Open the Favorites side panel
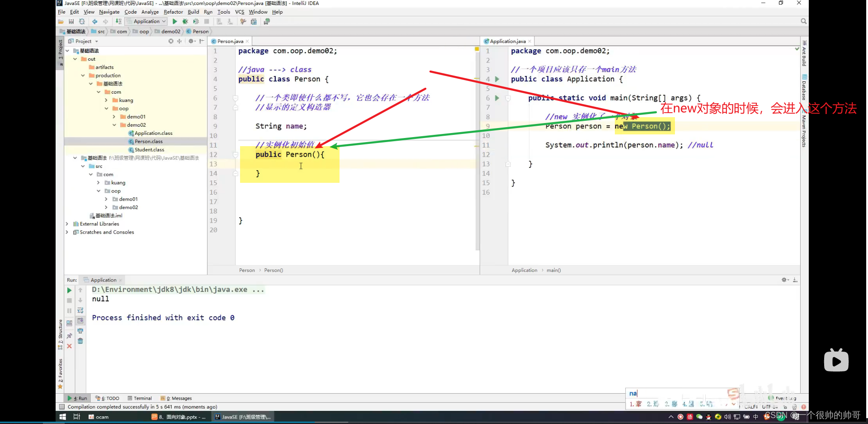Image resolution: width=868 pixels, height=424 pixels. [60, 374]
